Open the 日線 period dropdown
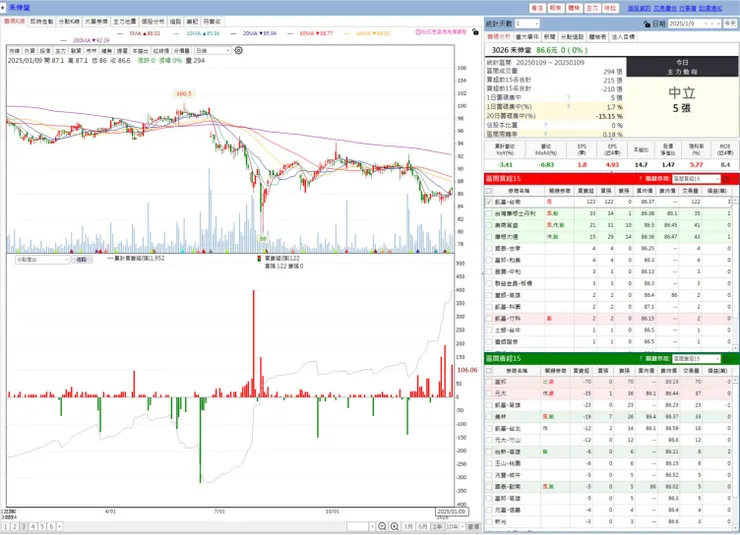Screen dimensions: 740x535 point(213,50)
